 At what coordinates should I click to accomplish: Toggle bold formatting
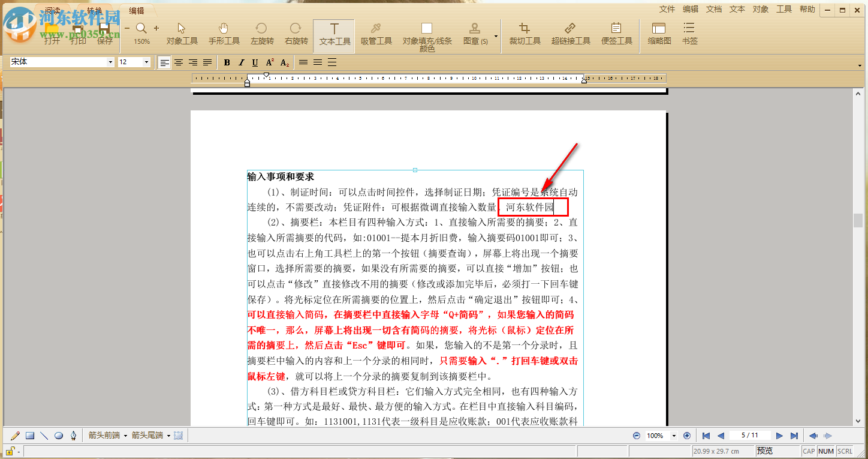pos(227,62)
